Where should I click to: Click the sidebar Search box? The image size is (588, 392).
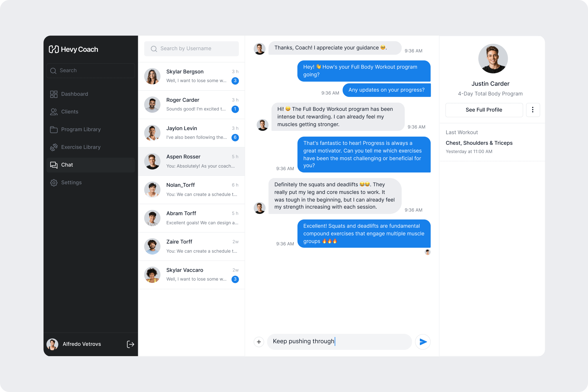point(91,71)
